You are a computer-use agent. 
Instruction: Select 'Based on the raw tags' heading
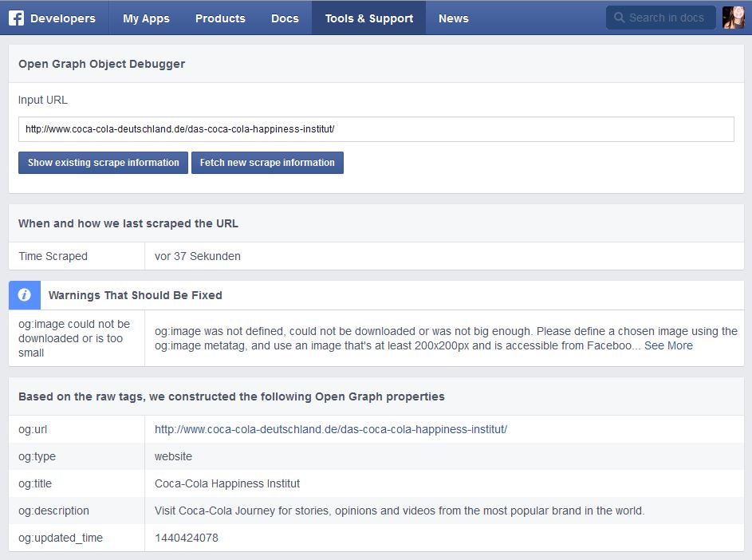point(231,396)
